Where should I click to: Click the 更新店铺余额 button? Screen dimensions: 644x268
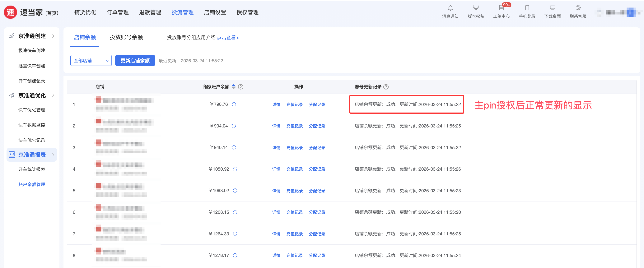point(135,61)
